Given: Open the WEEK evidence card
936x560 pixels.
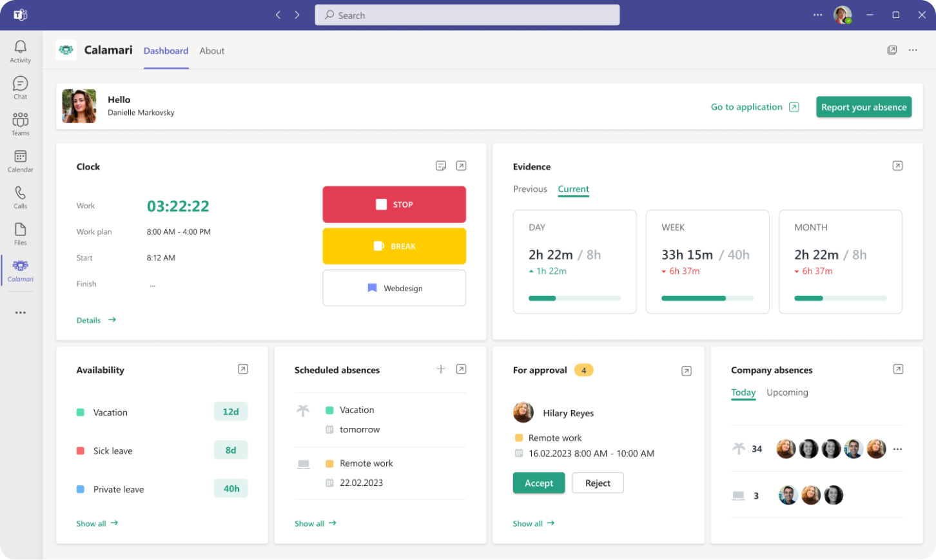Looking at the screenshot, I should (x=708, y=262).
